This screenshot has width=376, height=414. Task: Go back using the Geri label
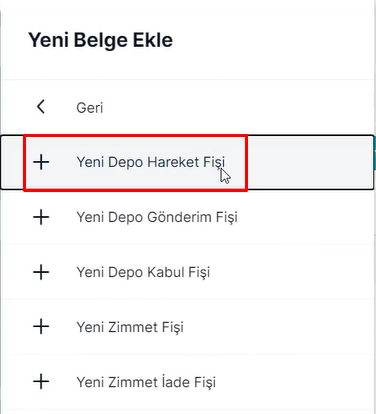click(90, 108)
